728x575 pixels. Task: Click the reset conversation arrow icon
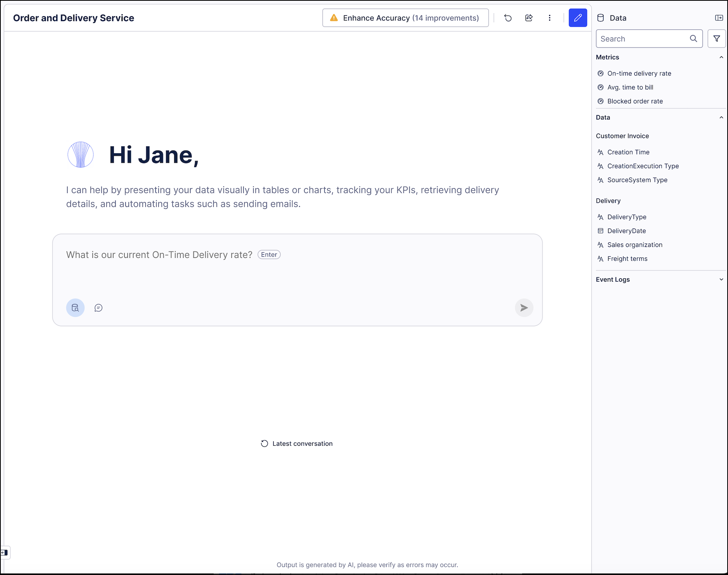point(508,18)
